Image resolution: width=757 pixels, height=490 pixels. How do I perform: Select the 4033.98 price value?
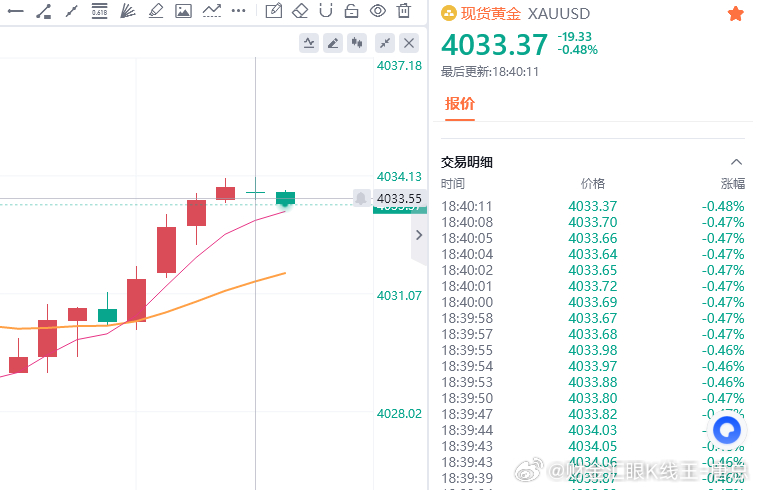pyautogui.click(x=593, y=350)
